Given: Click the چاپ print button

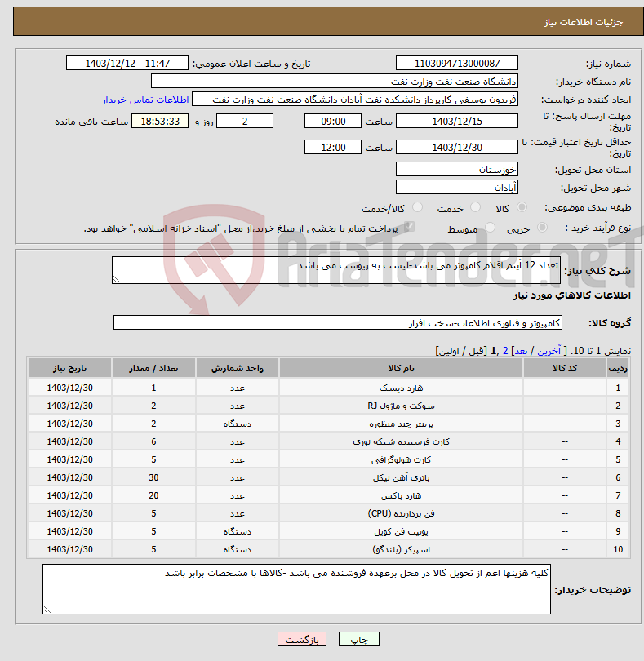Looking at the screenshot, I should click(359, 639).
